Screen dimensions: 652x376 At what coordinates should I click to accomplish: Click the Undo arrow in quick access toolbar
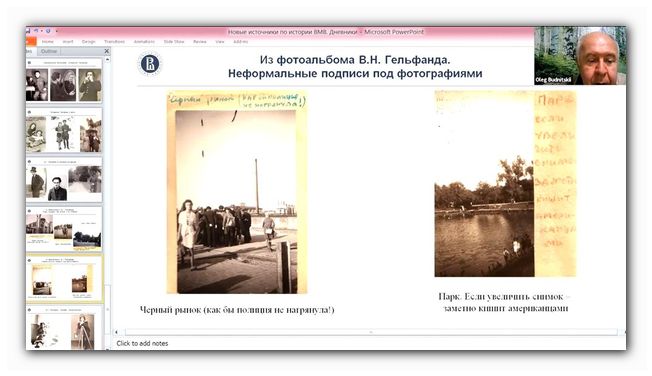[x=36, y=30]
